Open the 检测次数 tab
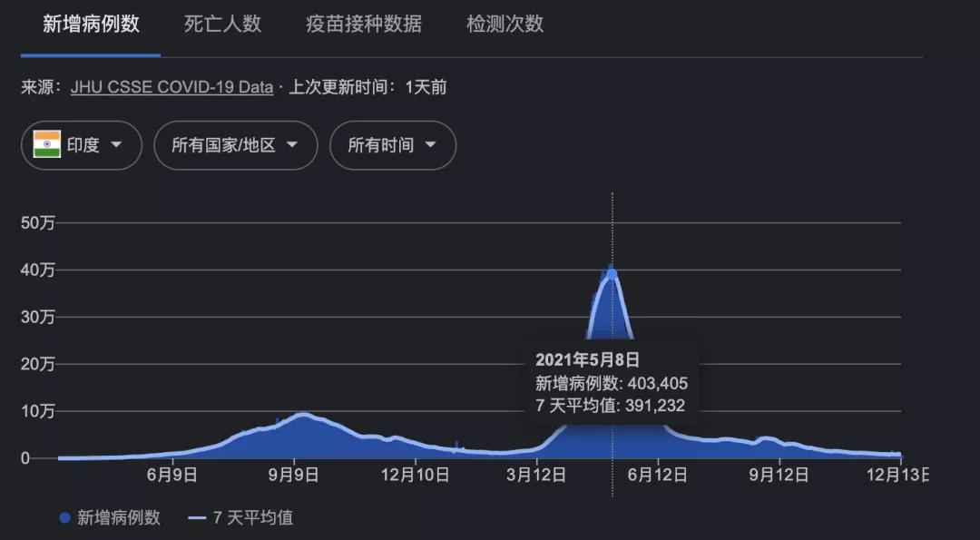The image size is (980, 540). [x=505, y=25]
